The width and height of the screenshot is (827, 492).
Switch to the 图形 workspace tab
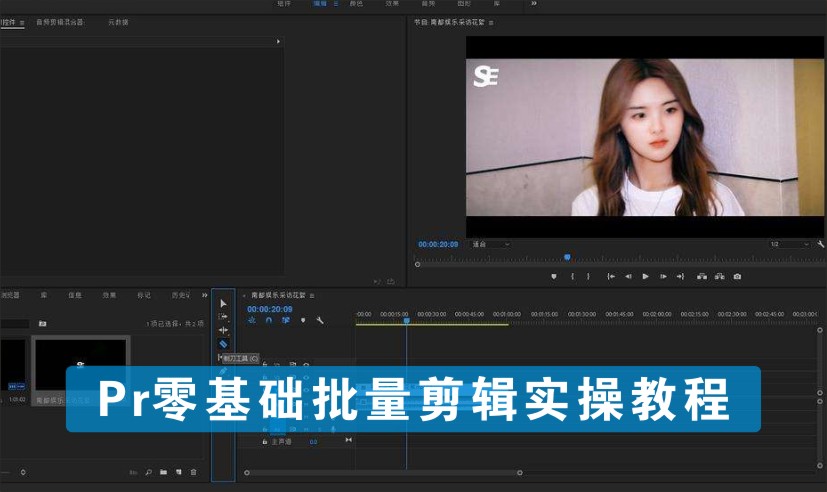coord(464,4)
